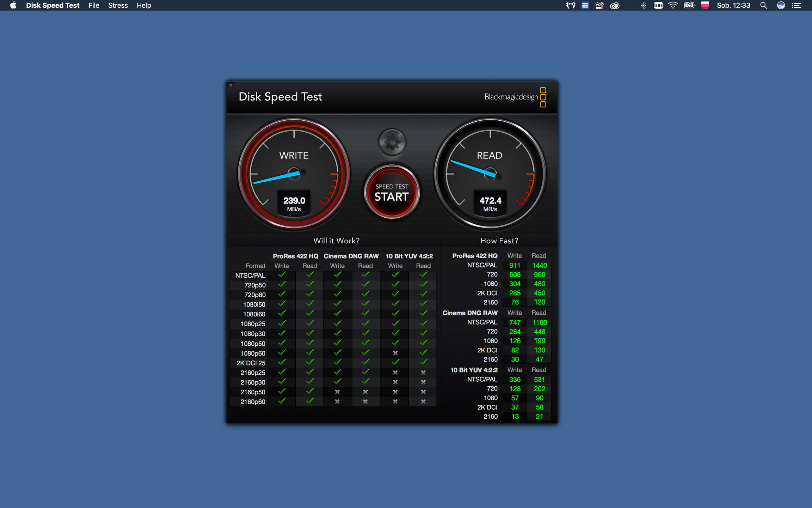Click the 'Will it Work?' heading
The image size is (812, 508).
coord(336,241)
